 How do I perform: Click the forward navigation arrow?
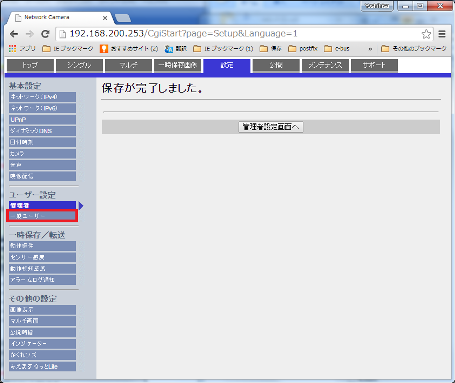pyautogui.click(x=30, y=34)
